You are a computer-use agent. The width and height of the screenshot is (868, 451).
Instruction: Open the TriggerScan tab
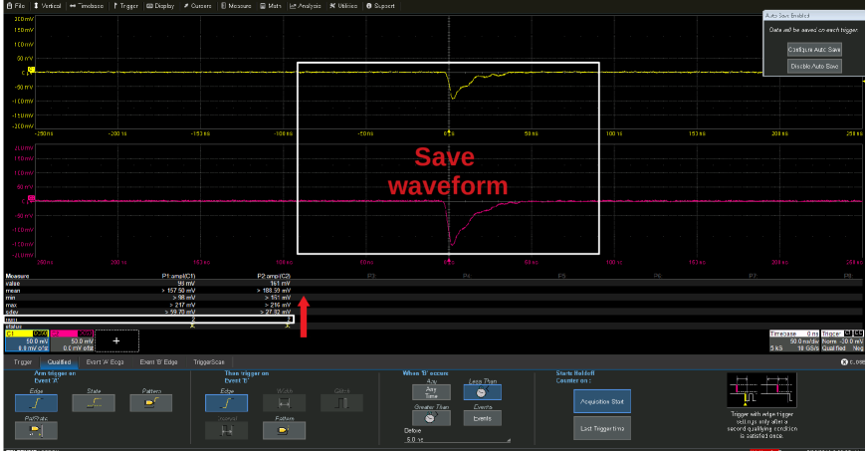pos(209,362)
